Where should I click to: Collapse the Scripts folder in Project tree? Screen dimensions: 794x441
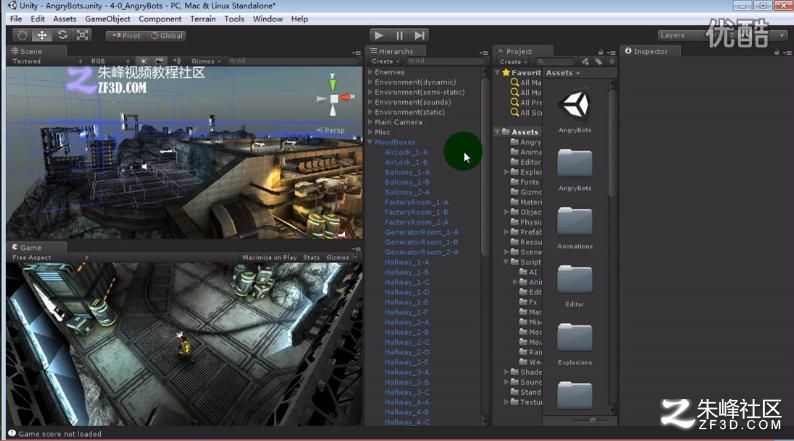(506, 262)
